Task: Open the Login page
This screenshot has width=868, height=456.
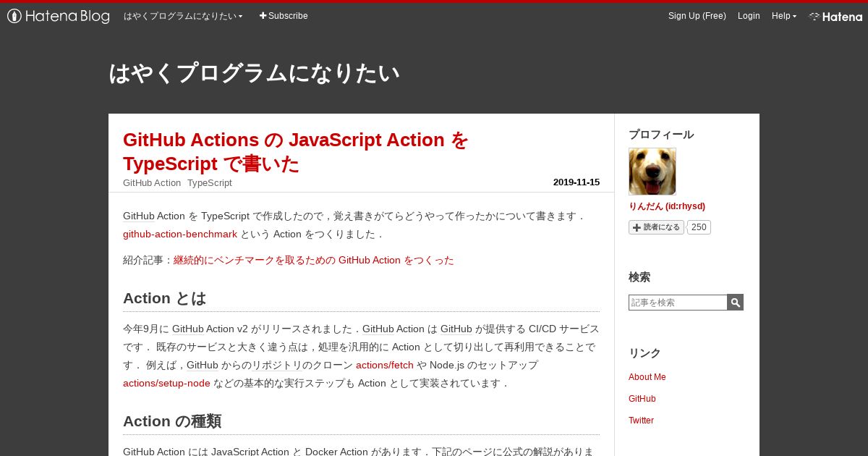Action: (749, 16)
